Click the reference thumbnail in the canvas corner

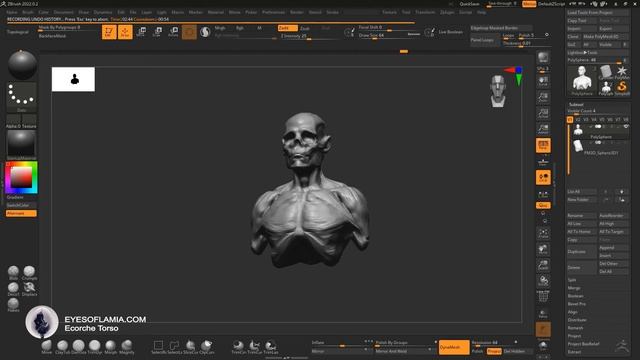point(73,79)
